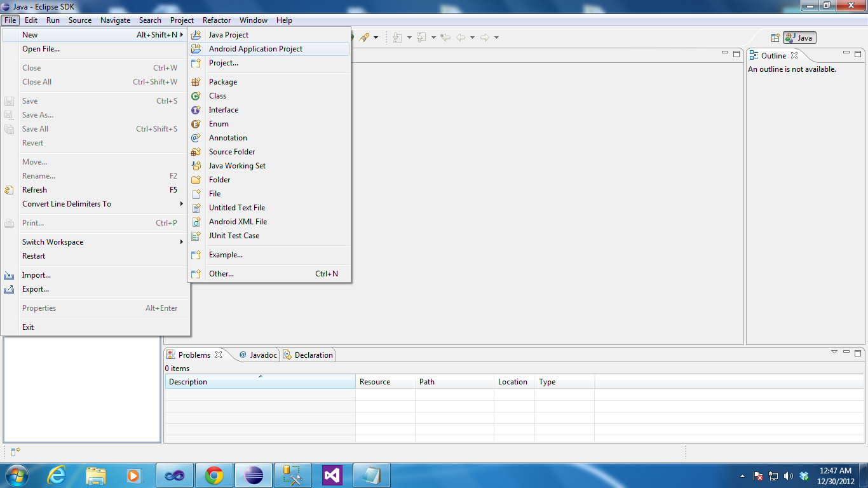Select Android Application Project in New submenu
Screen dimensions: 868x488
[269, 49]
